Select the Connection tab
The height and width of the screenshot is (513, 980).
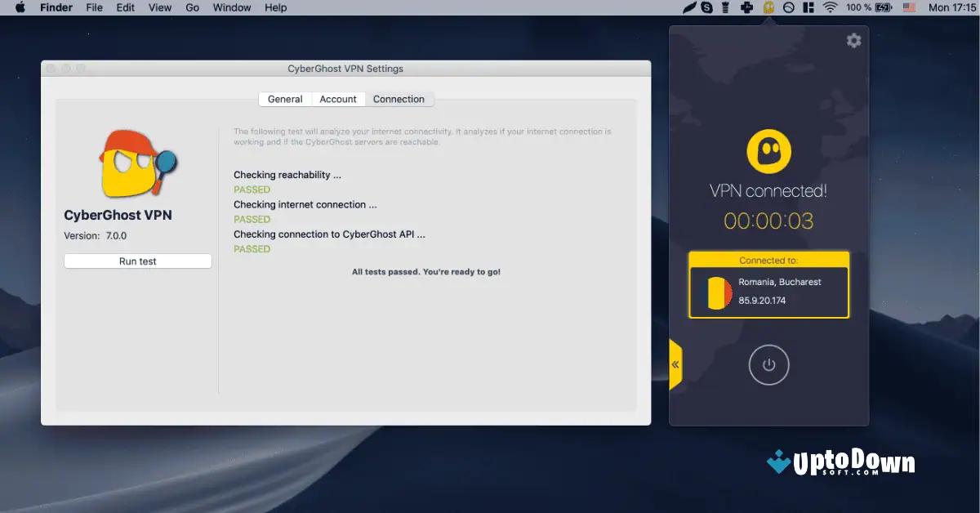pos(399,98)
